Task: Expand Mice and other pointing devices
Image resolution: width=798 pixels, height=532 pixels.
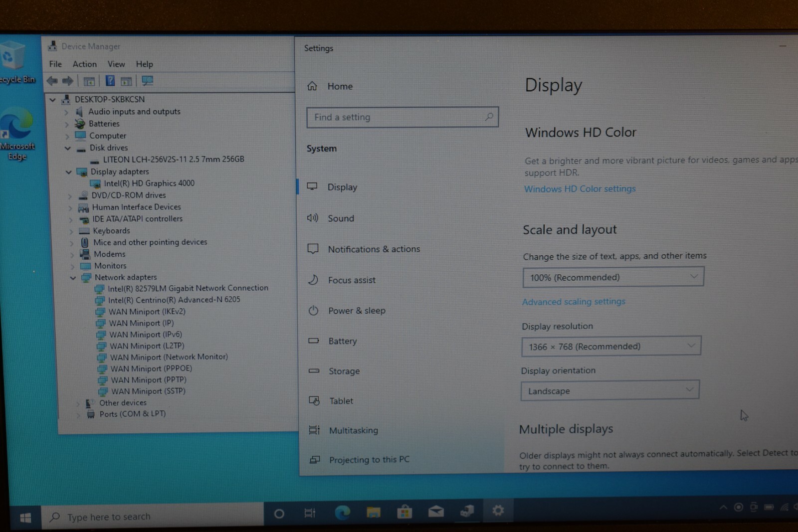Action: (71, 243)
